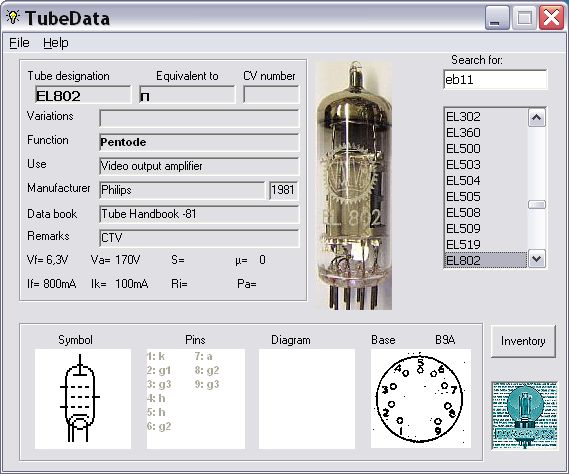Minimize the TubeData window
The width and height of the screenshot is (569, 474).
[497, 18]
